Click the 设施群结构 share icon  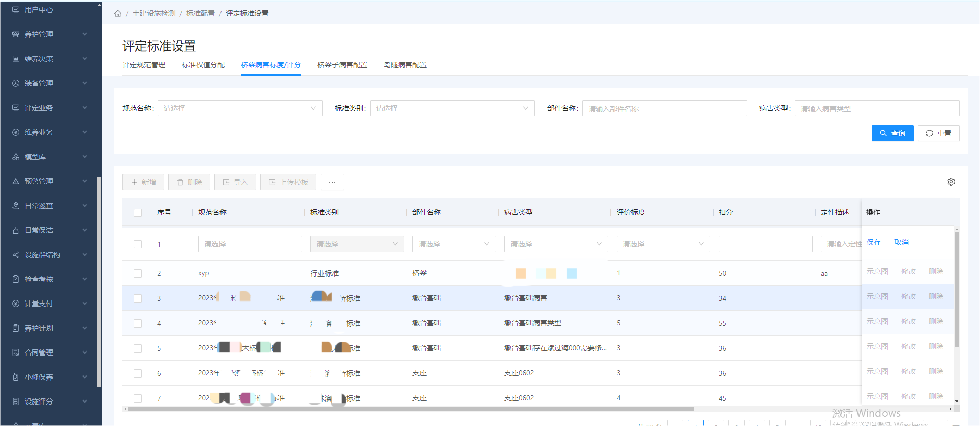(16, 255)
